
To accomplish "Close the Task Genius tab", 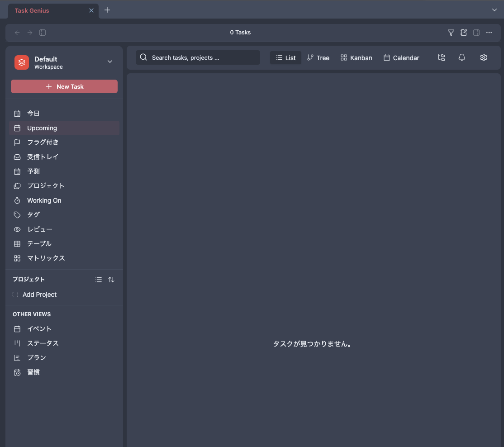I will [x=91, y=10].
